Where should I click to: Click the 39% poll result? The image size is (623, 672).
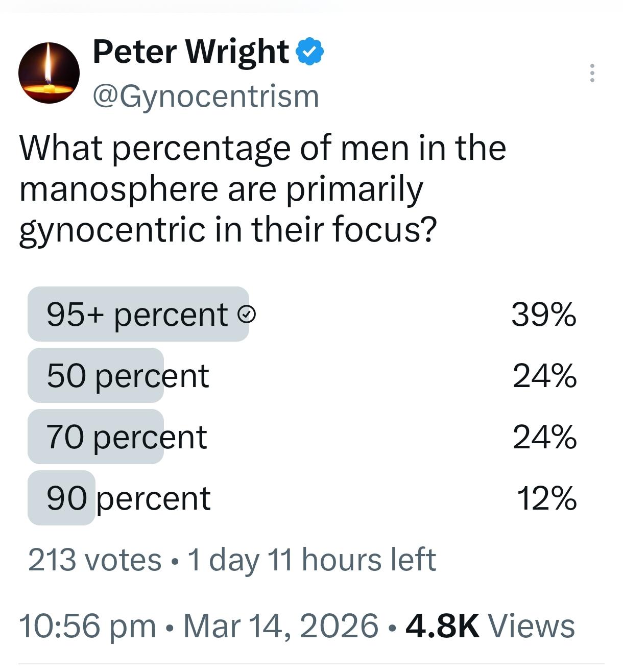pos(544,315)
